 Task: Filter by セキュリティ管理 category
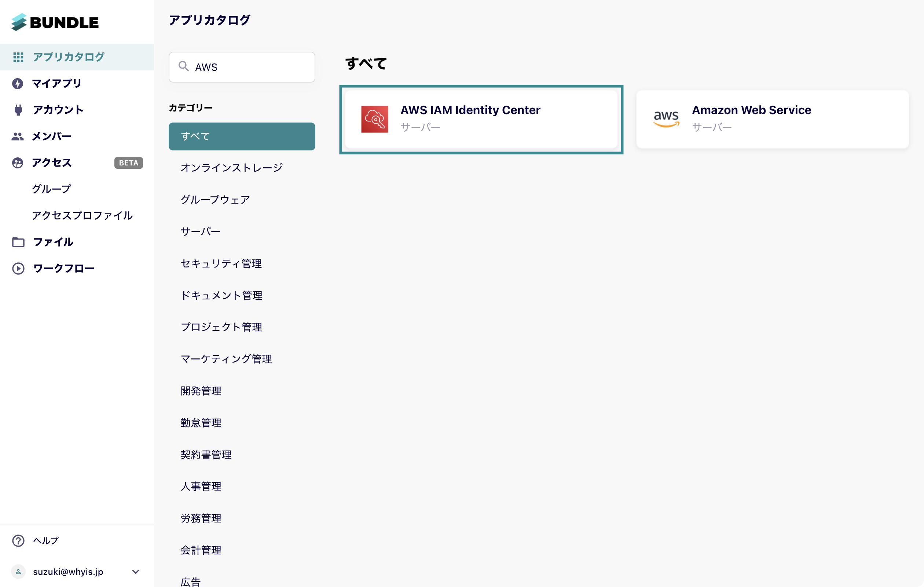pyautogui.click(x=221, y=264)
